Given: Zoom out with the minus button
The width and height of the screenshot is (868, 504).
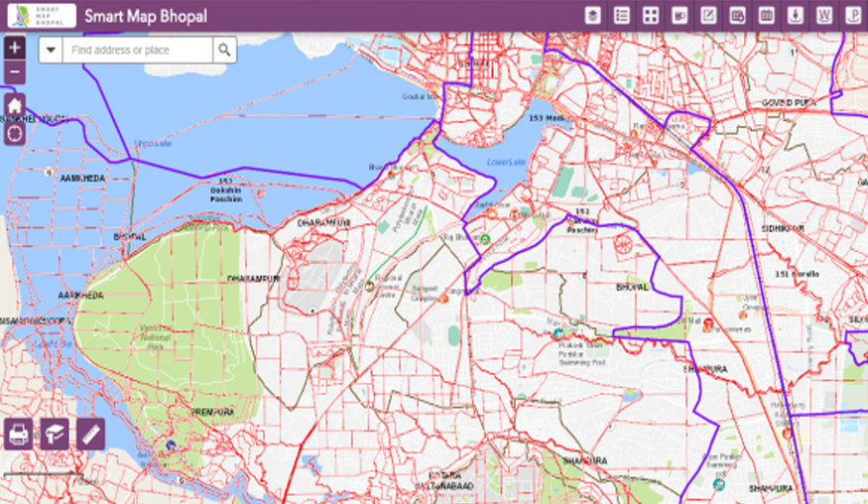Looking at the screenshot, I should [x=15, y=73].
